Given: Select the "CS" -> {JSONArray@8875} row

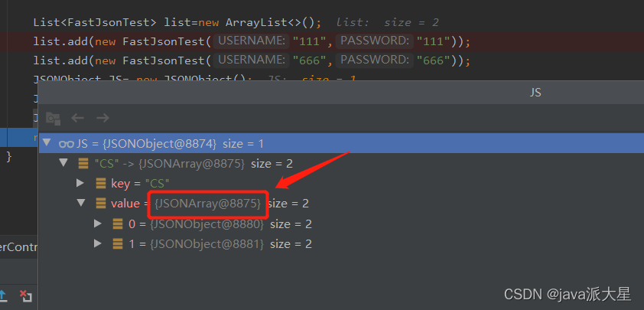Looking at the screenshot, I should 341,164.
